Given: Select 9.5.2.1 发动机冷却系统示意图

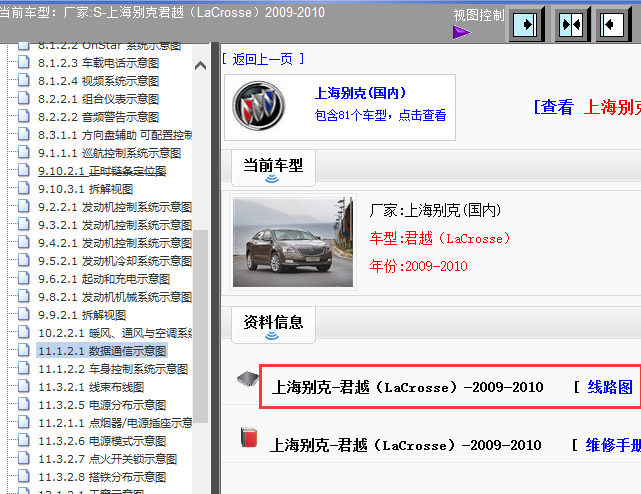Looking at the screenshot, I should coord(115,261).
